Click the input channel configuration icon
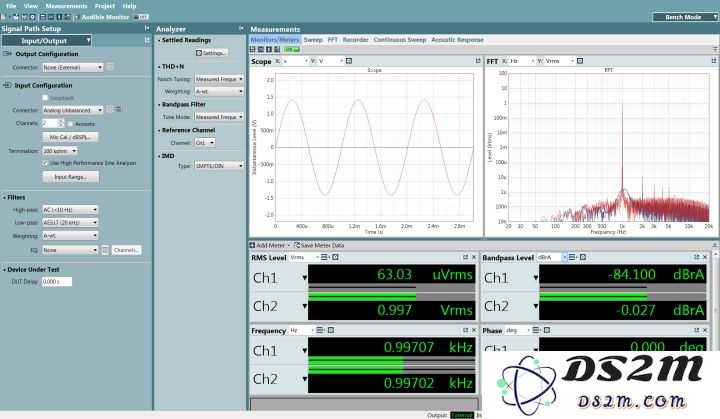The image size is (720, 419). [119, 109]
